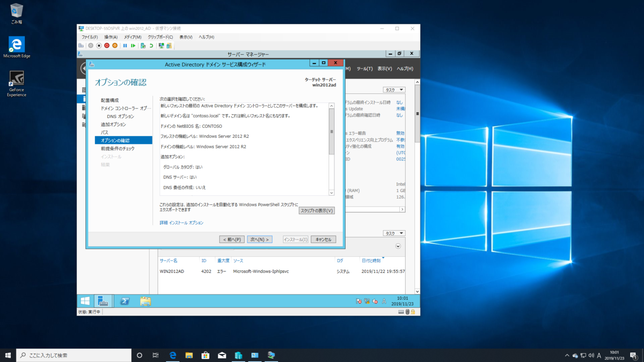This screenshot has width=644, height=362.
Task: Select DNS オプション step in wizard sidebar
Action: coord(120,116)
